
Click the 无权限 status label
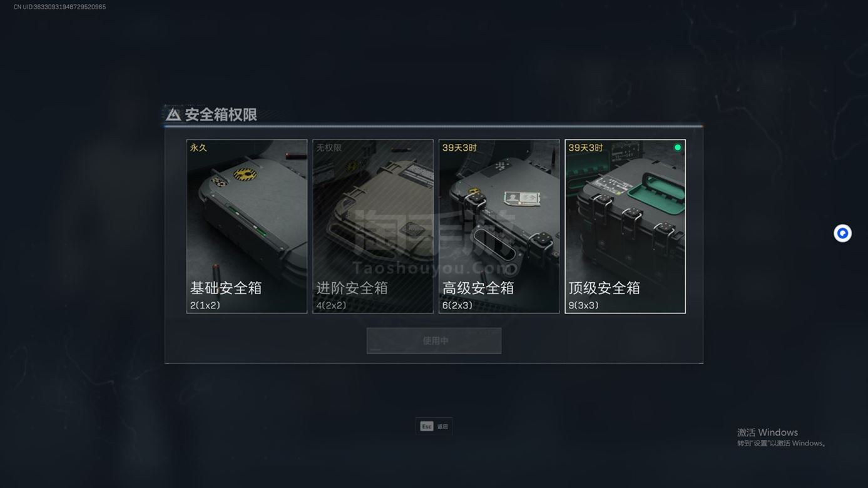[x=329, y=148]
